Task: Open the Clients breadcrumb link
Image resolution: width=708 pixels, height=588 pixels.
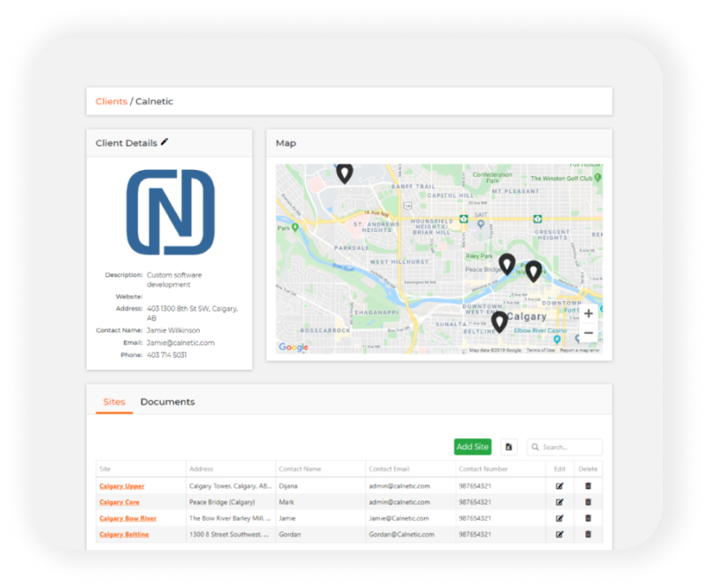Action: (111, 101)
